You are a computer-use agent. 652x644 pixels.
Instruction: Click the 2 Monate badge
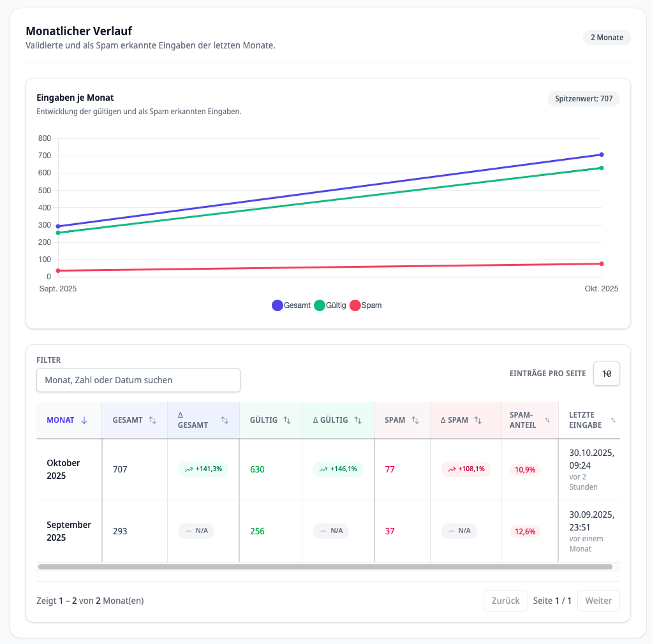(606, 38)
